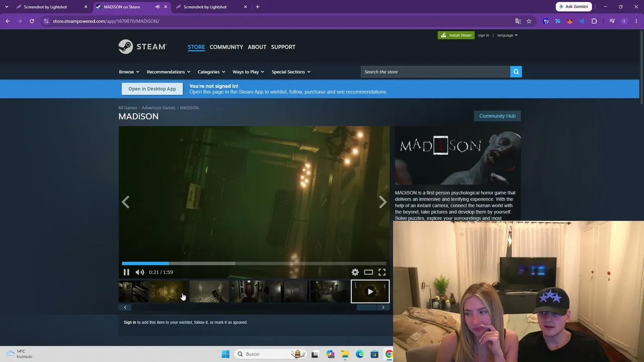Click the Open in Desktop App button
644x362 pixels.
pos(152,89)
